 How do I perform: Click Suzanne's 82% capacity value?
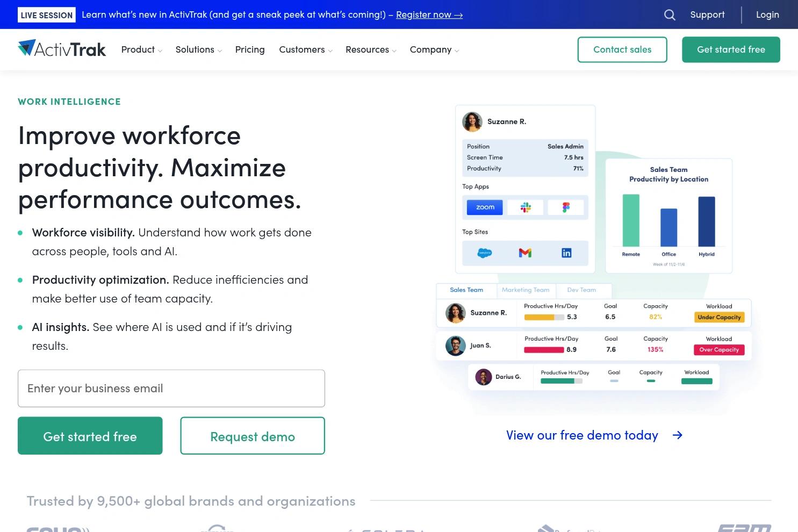pos(656,317)
